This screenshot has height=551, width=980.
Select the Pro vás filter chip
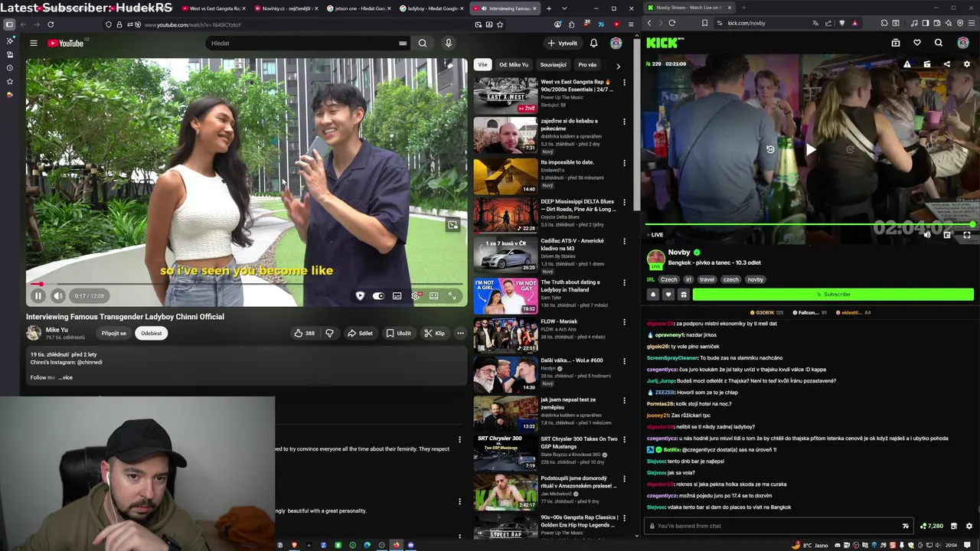click(587, 65)
